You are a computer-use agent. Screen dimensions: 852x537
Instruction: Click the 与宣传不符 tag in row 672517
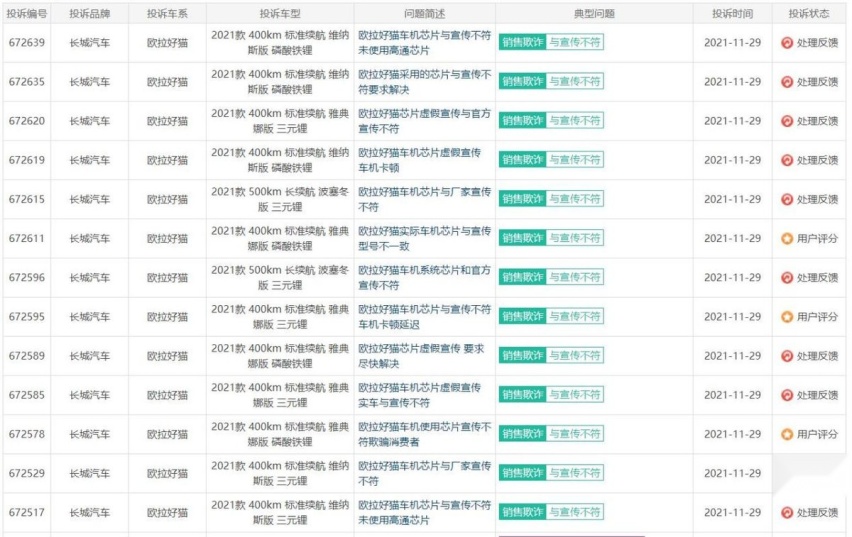[x=574, y=511]
